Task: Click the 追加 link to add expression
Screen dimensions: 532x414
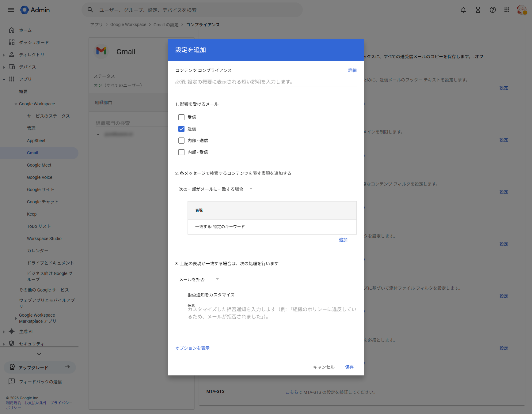Action: pyautogui.click(x=343, y=240)
